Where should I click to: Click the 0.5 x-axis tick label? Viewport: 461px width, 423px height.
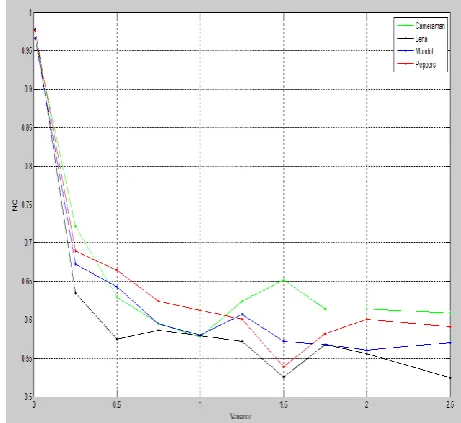click(117, 405)
